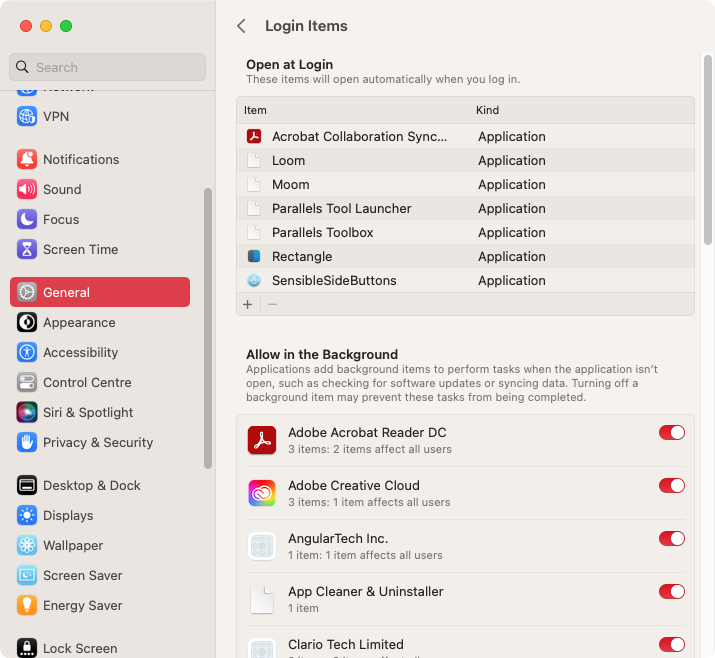
Task: Click the Notifications bell icon
Action: (x=27, y=159)
